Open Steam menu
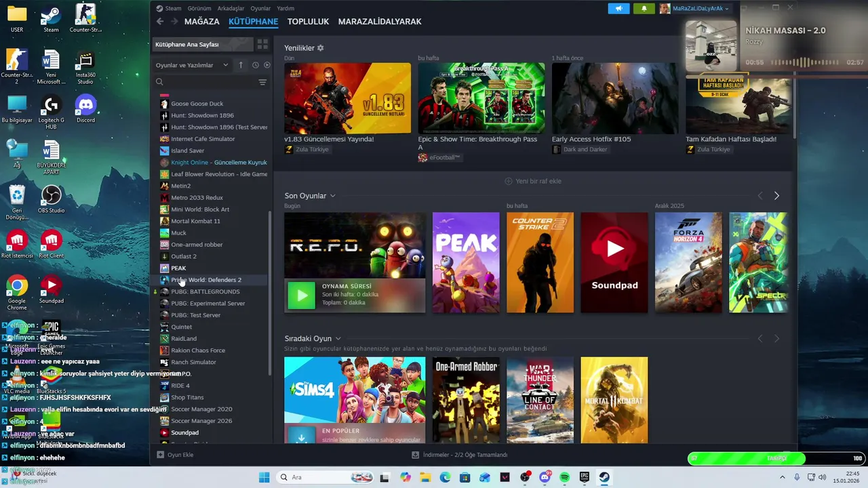868x488 pixels. click(x=169, y=8)
